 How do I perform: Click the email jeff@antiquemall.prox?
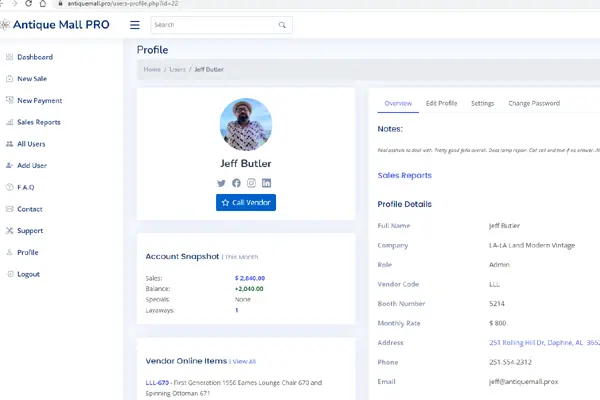523,382
